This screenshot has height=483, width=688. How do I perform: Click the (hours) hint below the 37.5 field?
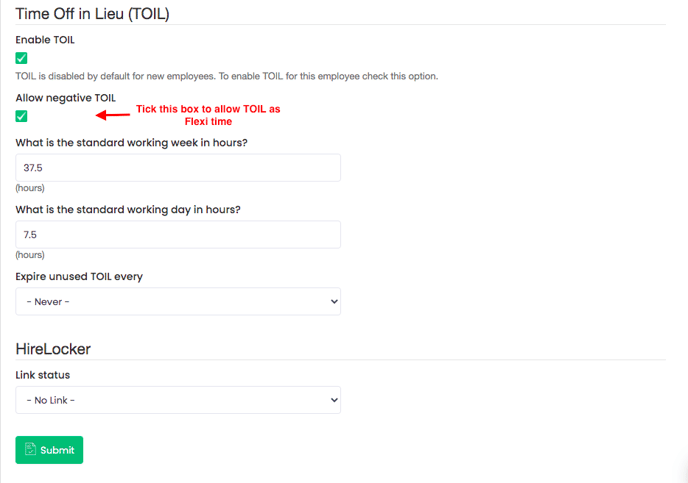[x=30, y=188]
